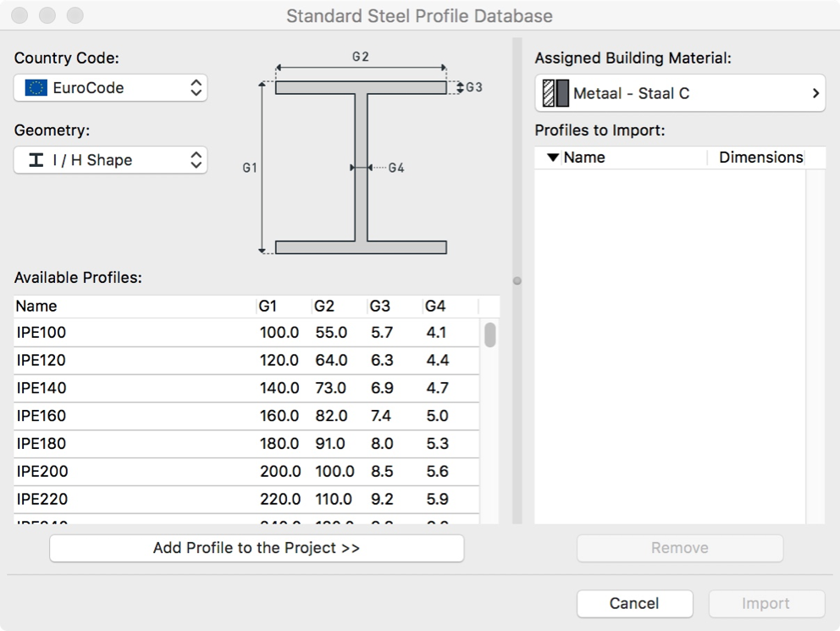
Task: Click the I-beam shape icon in Geometry
Action: 36,160
